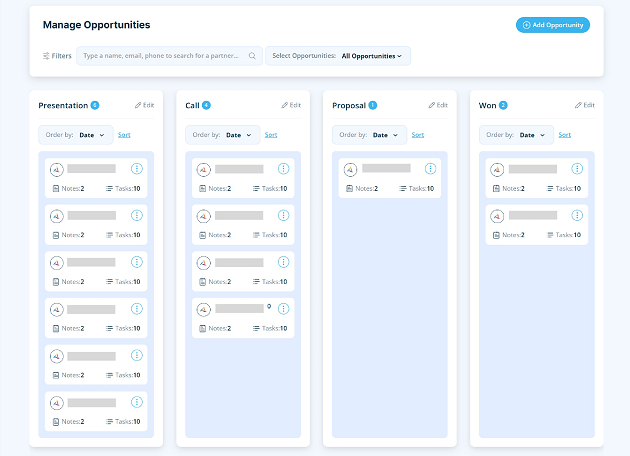Click Tasks:10 on fourth Call card
This screenshot has width=630, height=456.
tap(270, 328)
